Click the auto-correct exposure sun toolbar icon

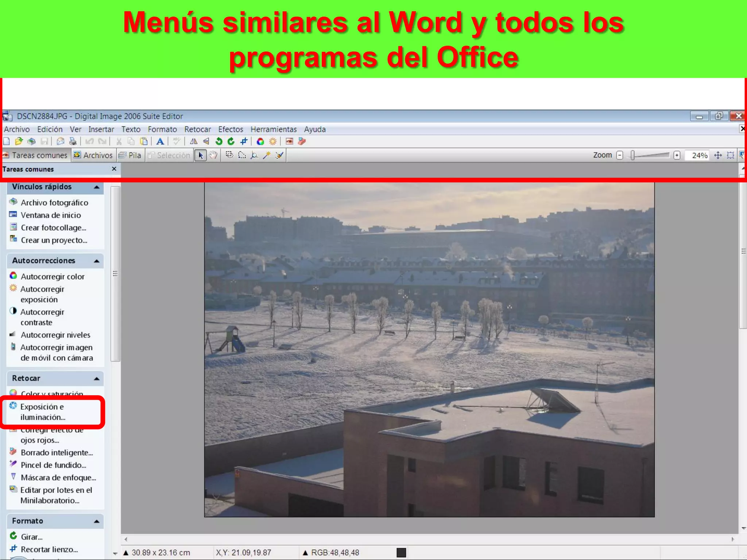pyautogui.click(x=272, y=141)
